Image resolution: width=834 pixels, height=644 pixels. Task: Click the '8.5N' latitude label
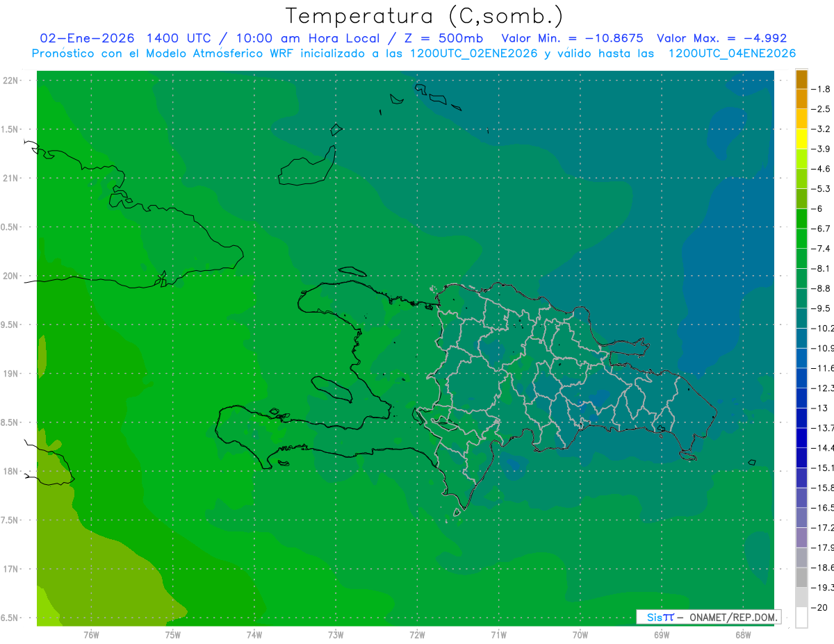click(x=10, y=422)
